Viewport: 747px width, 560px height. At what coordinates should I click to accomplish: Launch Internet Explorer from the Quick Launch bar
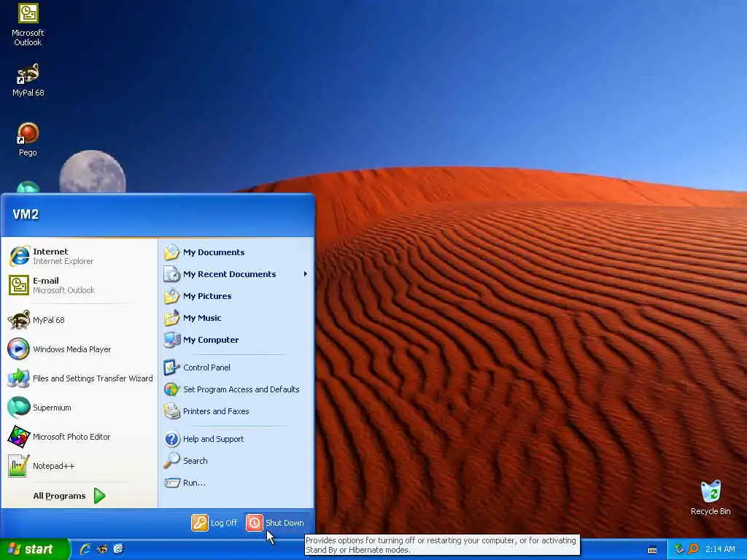click(x=86, y=549)
